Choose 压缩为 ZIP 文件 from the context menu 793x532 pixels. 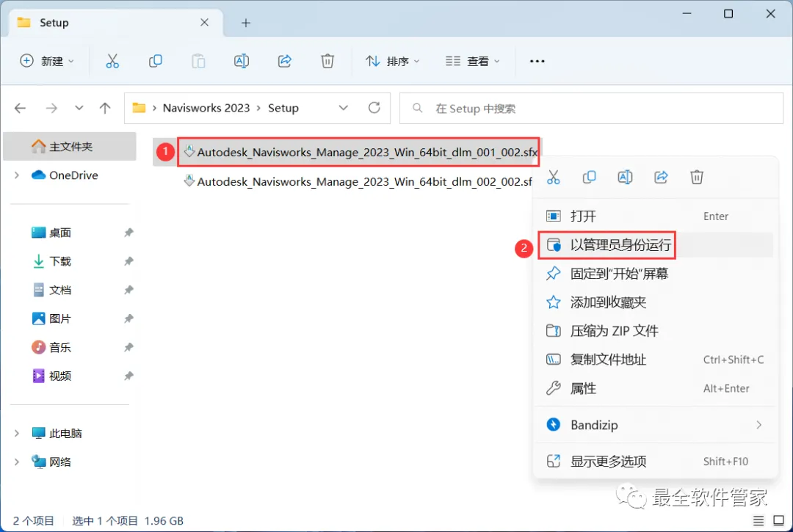click(x=656, y=331)
